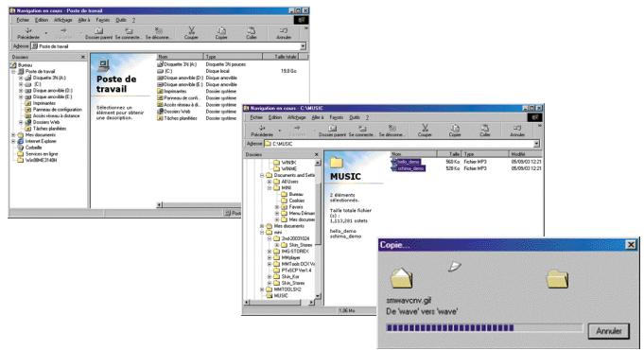Image resolution: width=644 pixels, height=350 pixels.
Task: Expand All Users folder in MUSIC window tree
Action: (x=270, y=182)
